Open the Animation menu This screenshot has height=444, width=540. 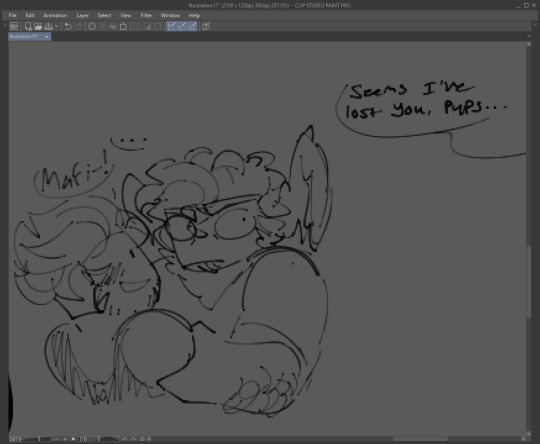point(55,15)
